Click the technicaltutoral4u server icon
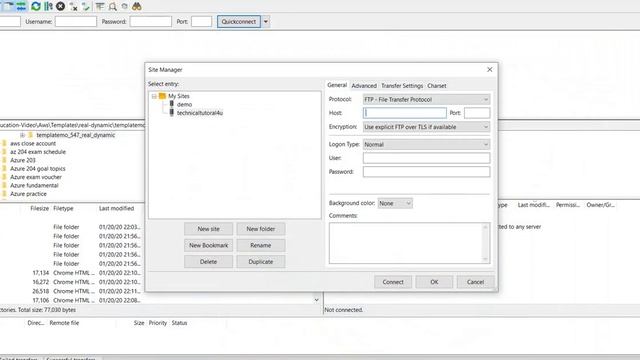640x360 pixels. click(171, 113)
